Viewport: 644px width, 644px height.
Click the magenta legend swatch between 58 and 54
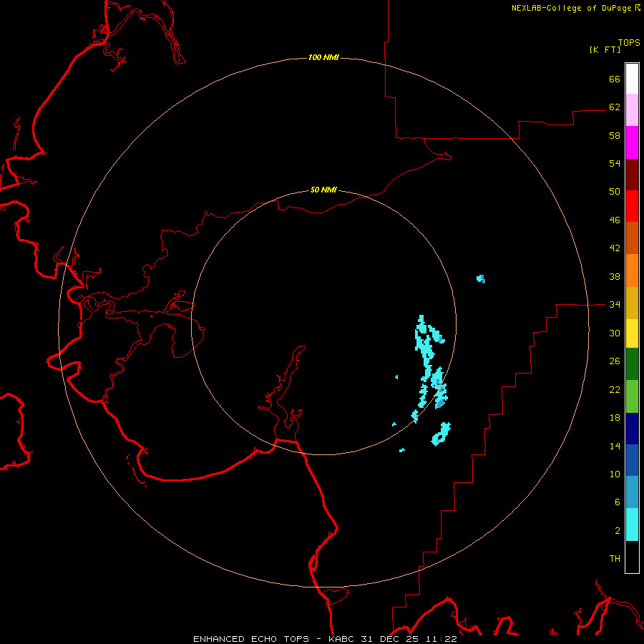click(x=632, y=142)
